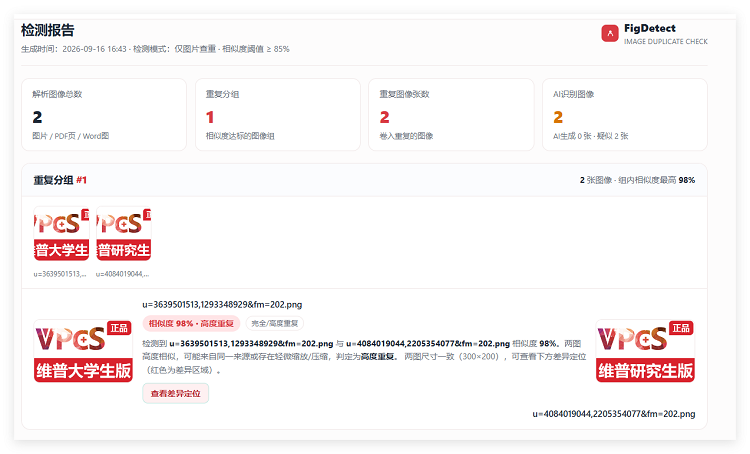Click the filename u=4084019044,2205354077&fm=202.png at the bottom right

[614, 414]
